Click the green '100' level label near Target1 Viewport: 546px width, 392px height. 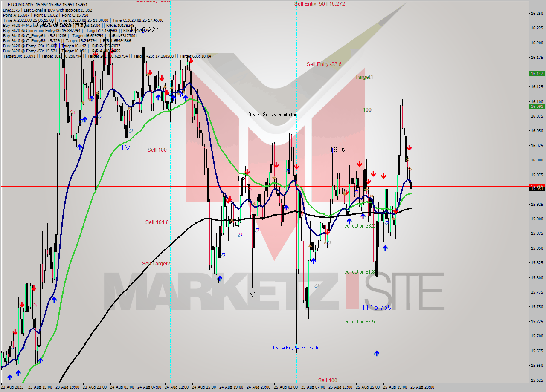click(x=367, y=110)
